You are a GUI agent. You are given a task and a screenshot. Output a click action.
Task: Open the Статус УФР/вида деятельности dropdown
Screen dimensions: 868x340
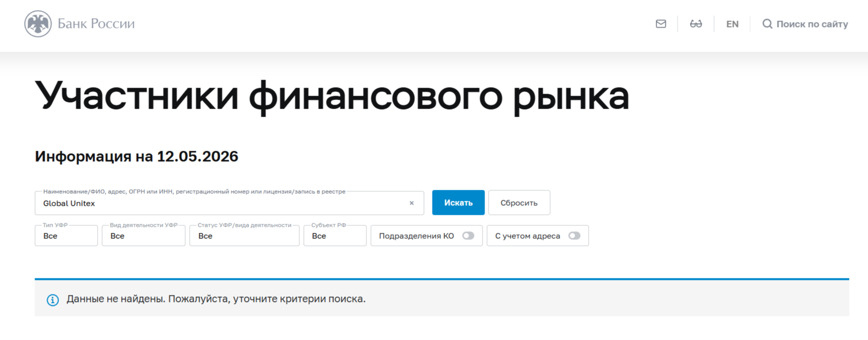click(244, 236)
